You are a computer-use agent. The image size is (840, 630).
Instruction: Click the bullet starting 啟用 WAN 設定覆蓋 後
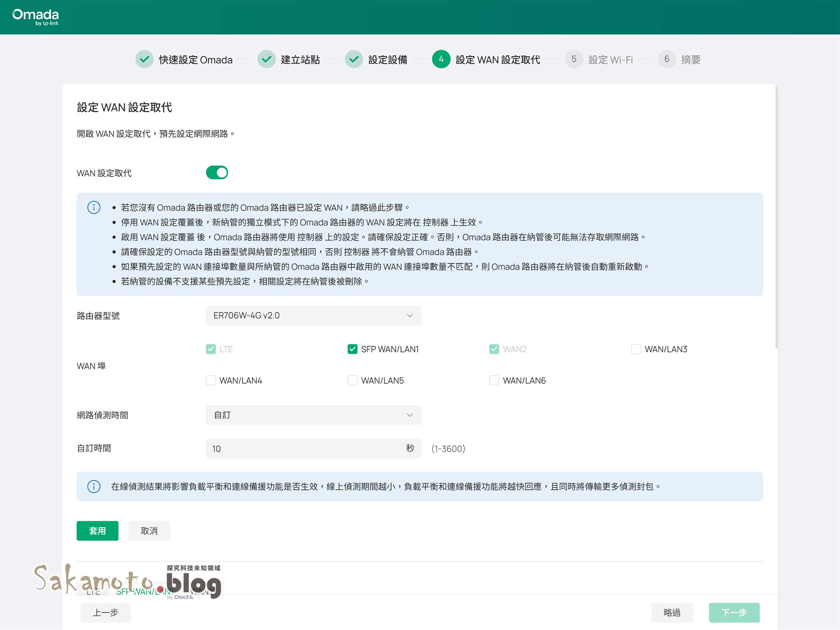(384, 237)
